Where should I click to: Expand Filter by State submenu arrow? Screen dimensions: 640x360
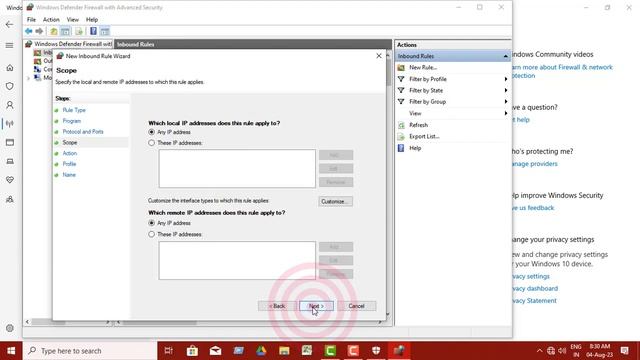tap(506, 90)
